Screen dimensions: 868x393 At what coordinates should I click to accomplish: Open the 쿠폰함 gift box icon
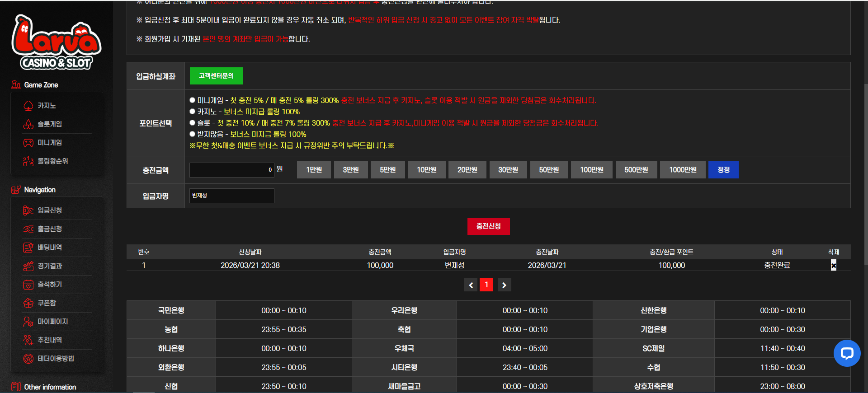click(28, 303)
